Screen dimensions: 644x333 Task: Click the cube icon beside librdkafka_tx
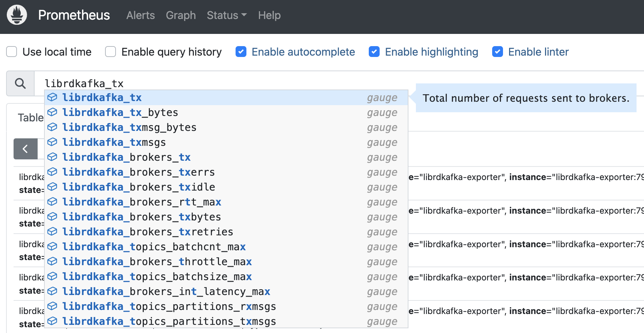(x=52, y=97)
